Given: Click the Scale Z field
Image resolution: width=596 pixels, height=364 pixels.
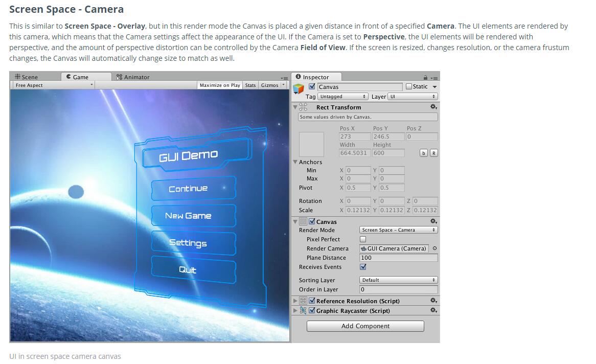Looking at the screenshot, I should (x=425, y=210).
